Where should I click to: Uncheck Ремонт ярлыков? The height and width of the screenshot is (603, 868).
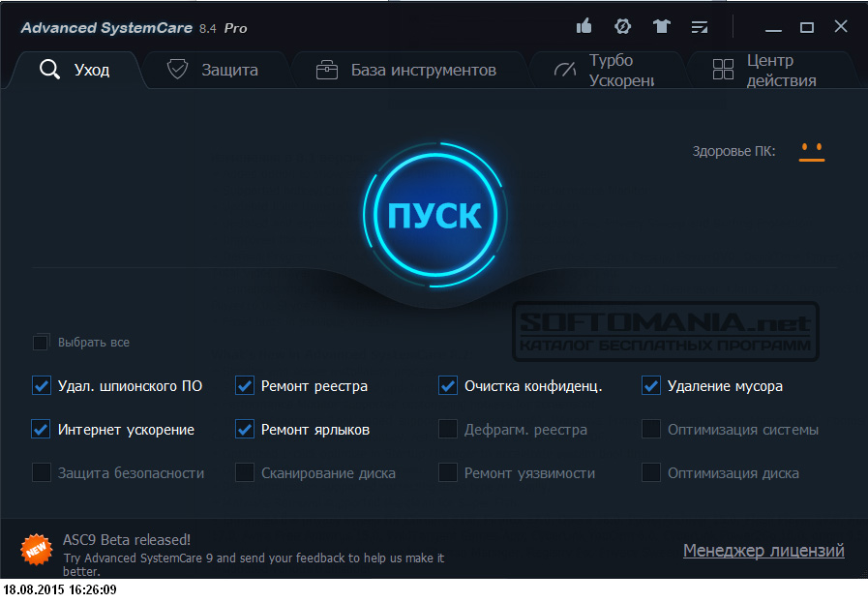tap(245, 429)
